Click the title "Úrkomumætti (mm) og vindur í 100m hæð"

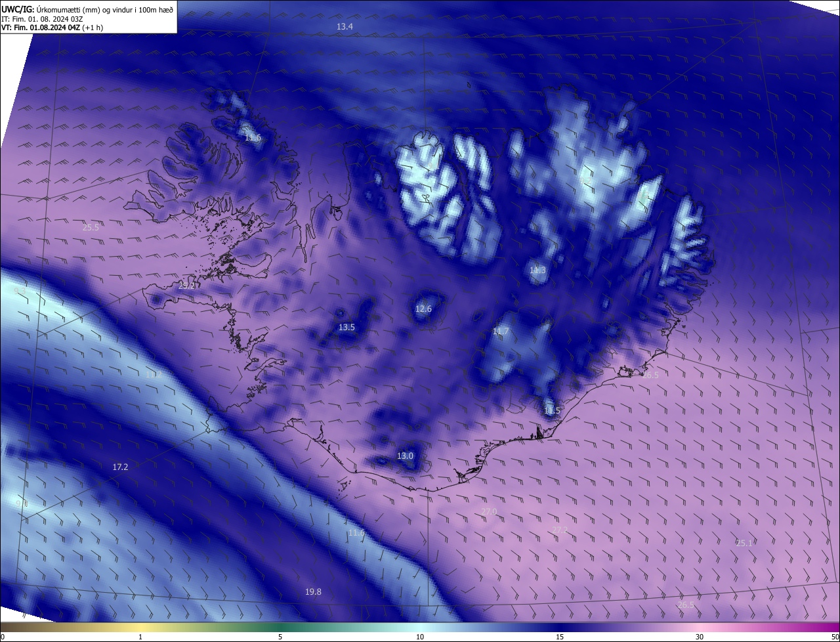[104, 9]
